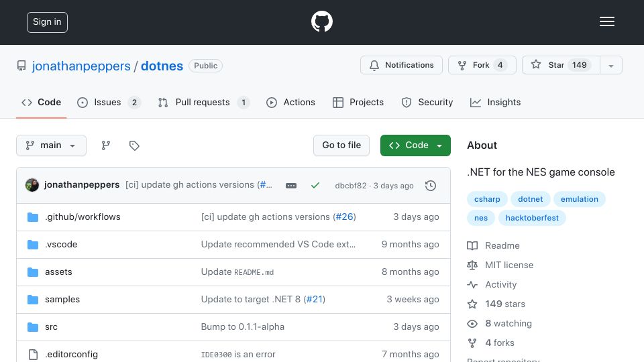Screen dimensions: 644x362
Task: View the 4 forks link
Action: pyautogui.click(x=491, y=343)
